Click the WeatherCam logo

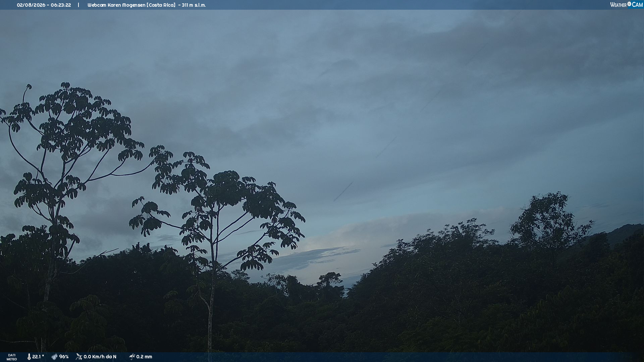pyautogui.click(x=626, y=5)
